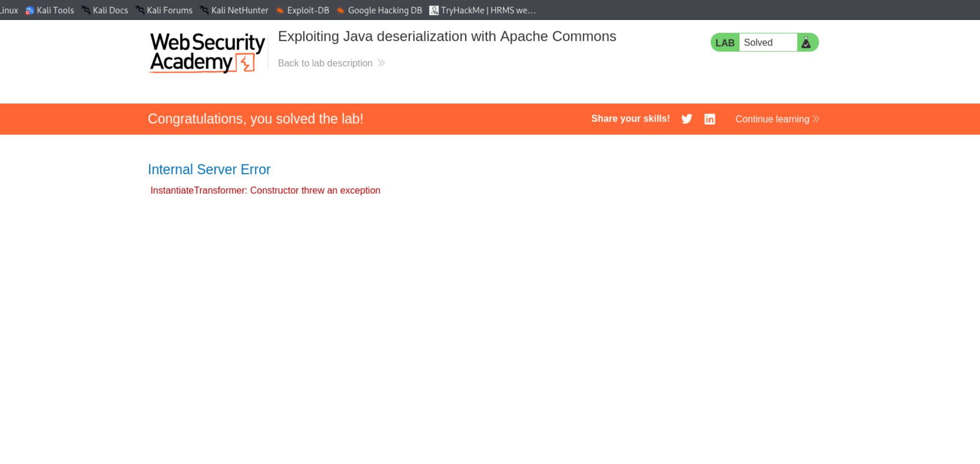Click the Congratulations solved message
980x464 pixels.
point(255,119)
